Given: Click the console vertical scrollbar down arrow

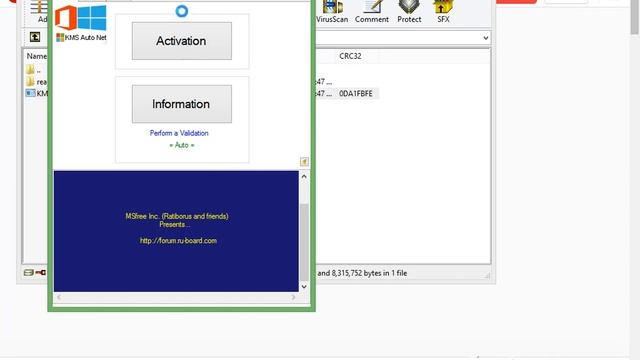Looking at the screenshot, I should coord(304,287).
